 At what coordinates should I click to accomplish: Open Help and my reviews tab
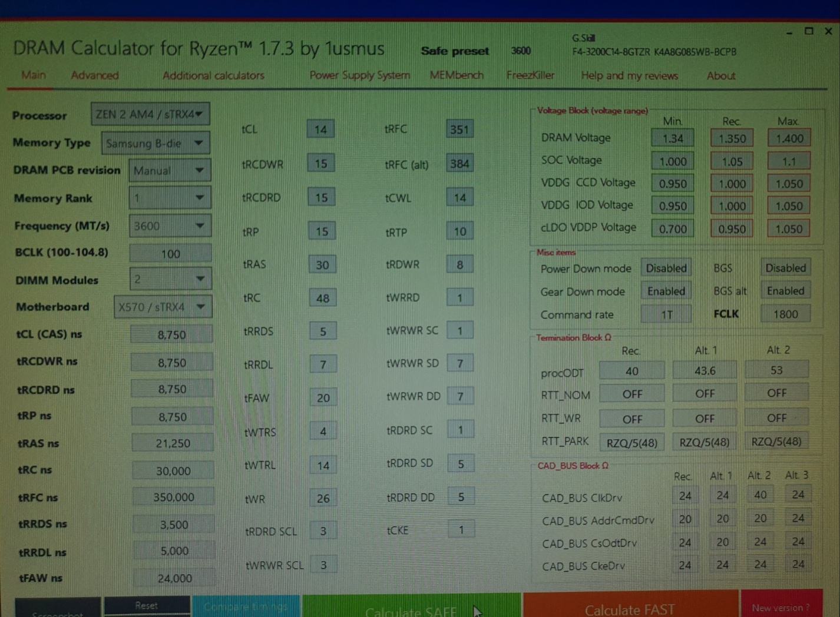(629, 75)
